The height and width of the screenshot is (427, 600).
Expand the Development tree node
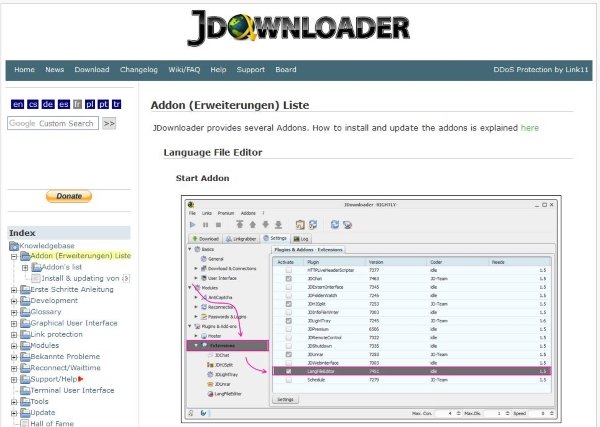(x=14, y=301)
